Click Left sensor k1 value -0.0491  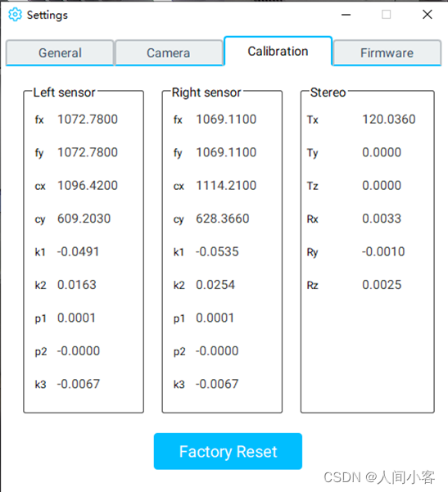tap(78, 251)
